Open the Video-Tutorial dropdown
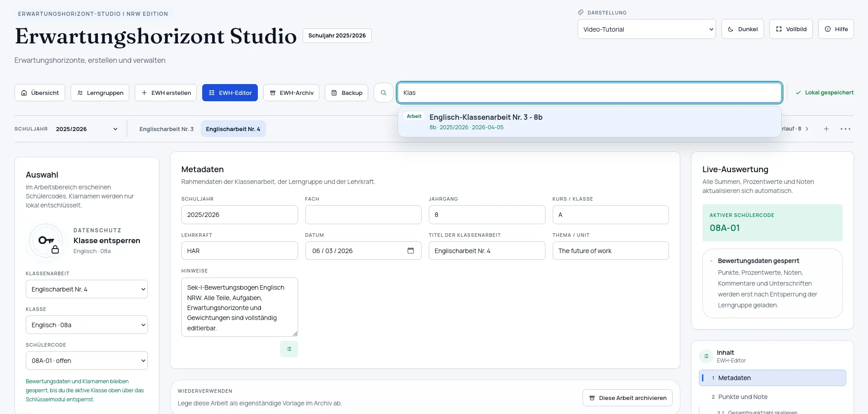The image size is (868, 414). coord(647,29)
